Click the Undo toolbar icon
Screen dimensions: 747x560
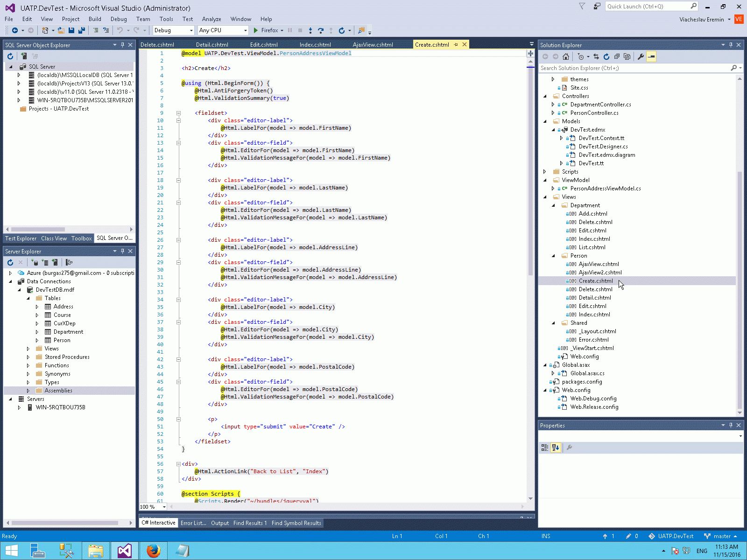point(120,30)
